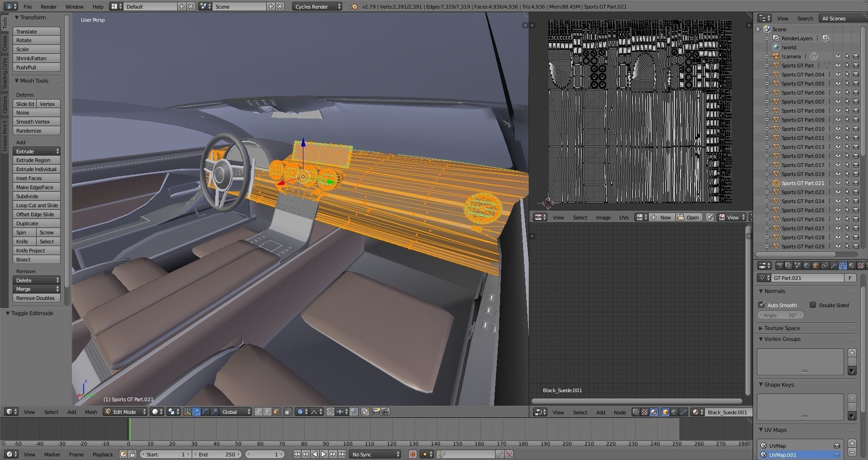Open the UVs menu in UV editor
Screen dimensions: 868x460
(624, 217)
